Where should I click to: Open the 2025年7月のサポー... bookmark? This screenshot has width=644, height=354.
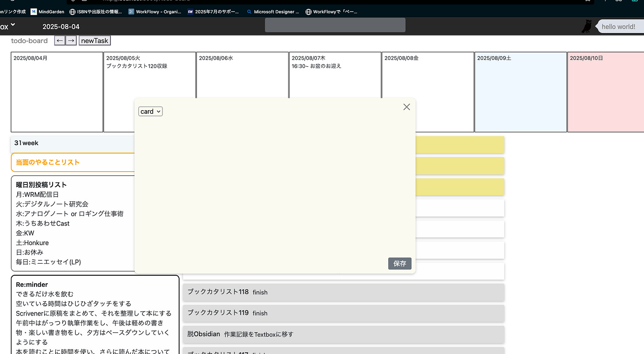point(213,12)
